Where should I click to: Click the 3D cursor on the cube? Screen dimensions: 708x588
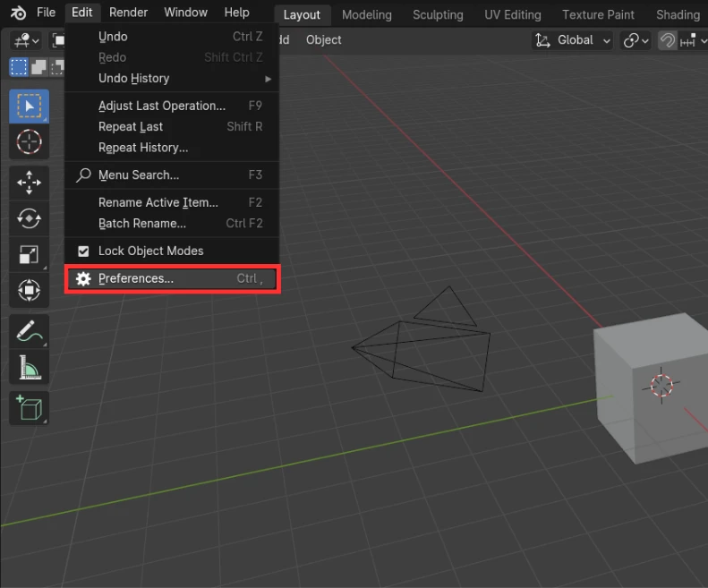661,385
